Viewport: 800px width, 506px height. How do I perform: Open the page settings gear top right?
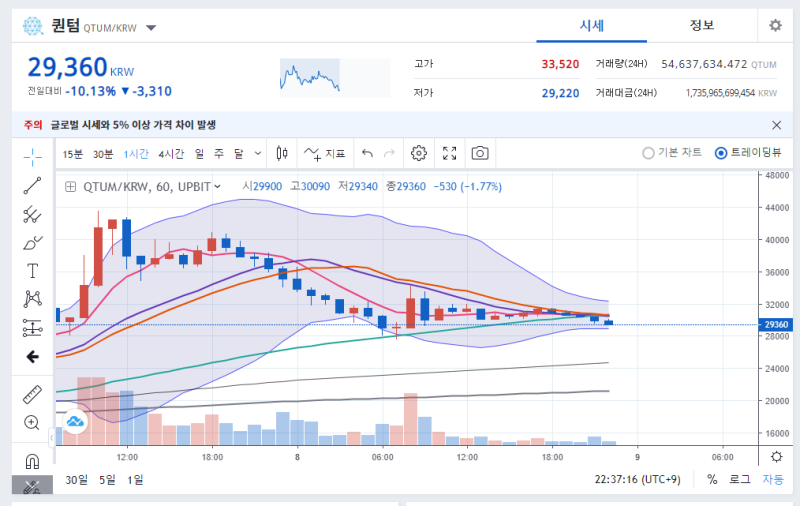776,26
